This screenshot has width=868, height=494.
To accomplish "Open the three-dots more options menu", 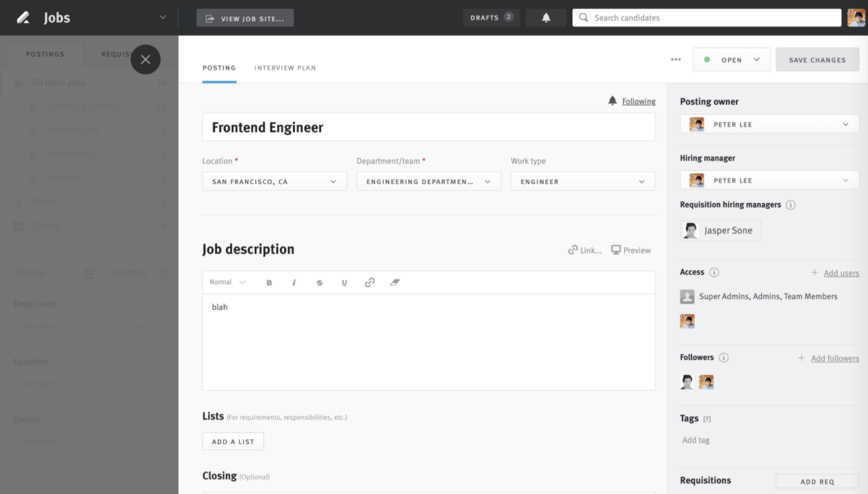I will coord(676,60).
